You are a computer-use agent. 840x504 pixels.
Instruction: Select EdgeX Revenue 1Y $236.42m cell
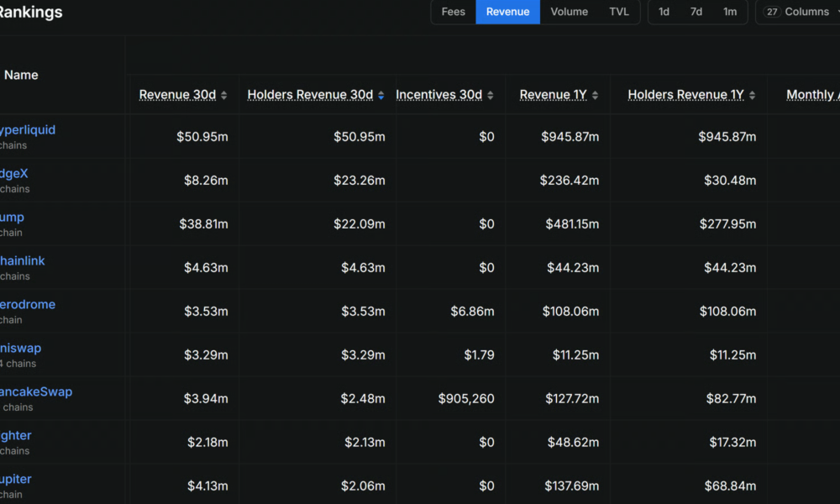pos(570,180)
